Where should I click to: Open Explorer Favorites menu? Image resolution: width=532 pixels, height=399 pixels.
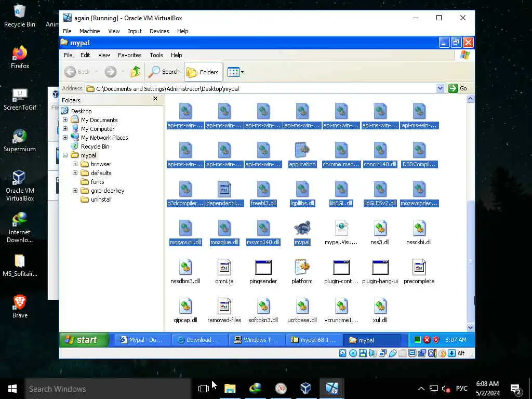pyautogui.click(x=129, y=55)
